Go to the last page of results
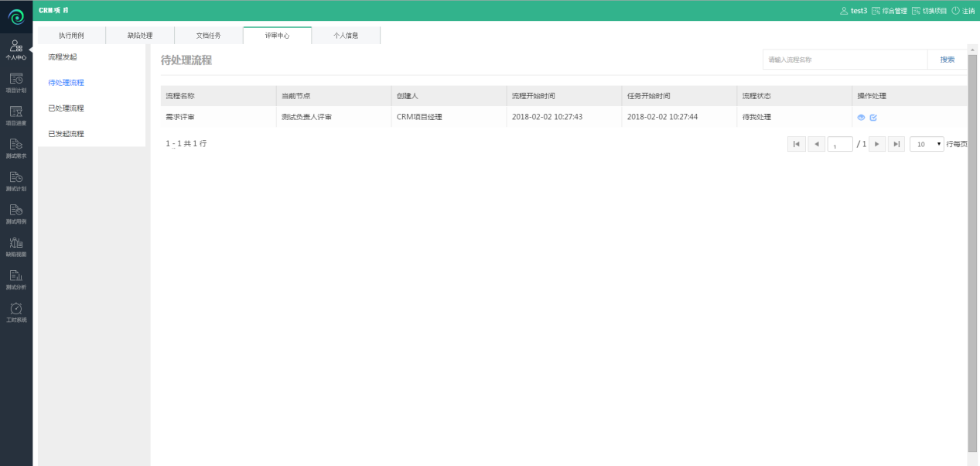The image size is (980, 466). [x=896, y=144]
